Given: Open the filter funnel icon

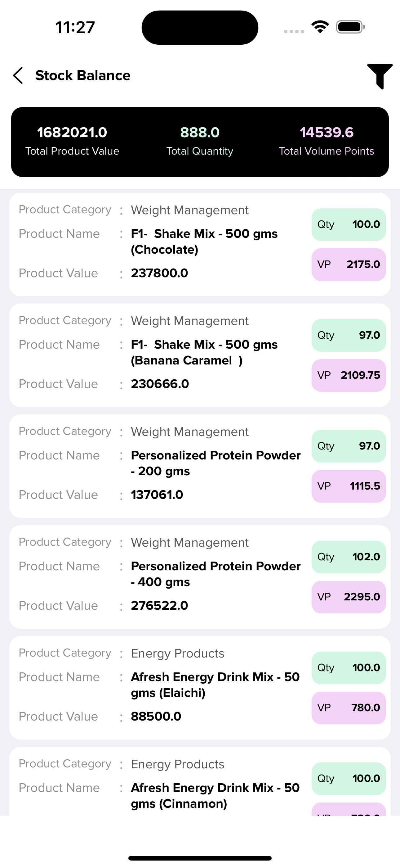Looking at the screenshot, I should (380, 76).
